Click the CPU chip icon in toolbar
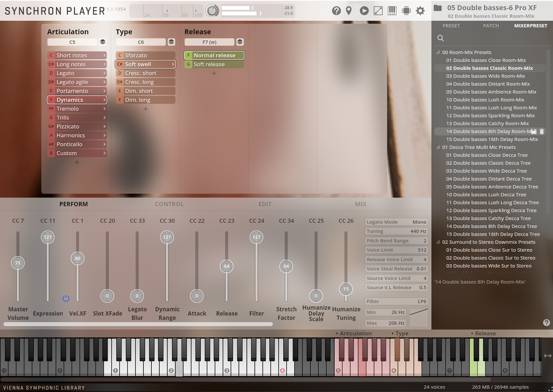Image resolution: width=553 pixels, height=392 pixels. 406,10
